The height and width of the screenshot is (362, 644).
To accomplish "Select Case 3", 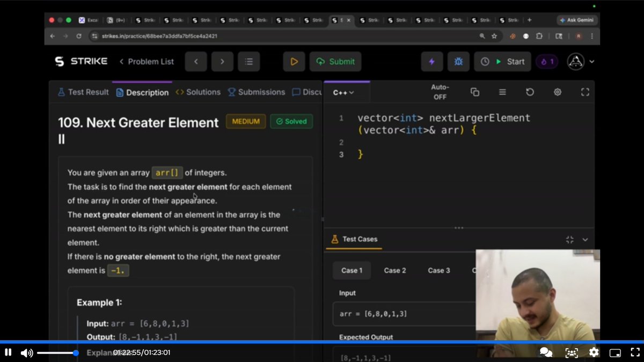I will point(439,270).
